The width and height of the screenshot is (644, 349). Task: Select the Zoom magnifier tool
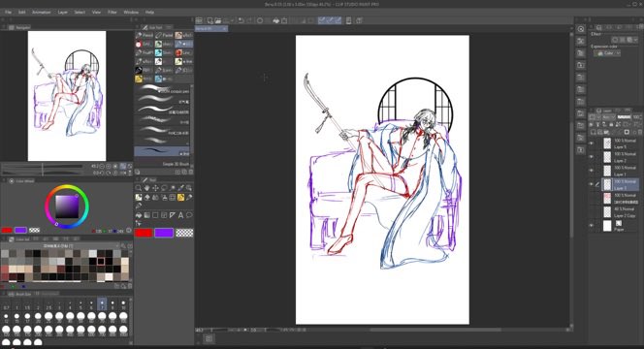pyautogui.click(x=139, y=188)
